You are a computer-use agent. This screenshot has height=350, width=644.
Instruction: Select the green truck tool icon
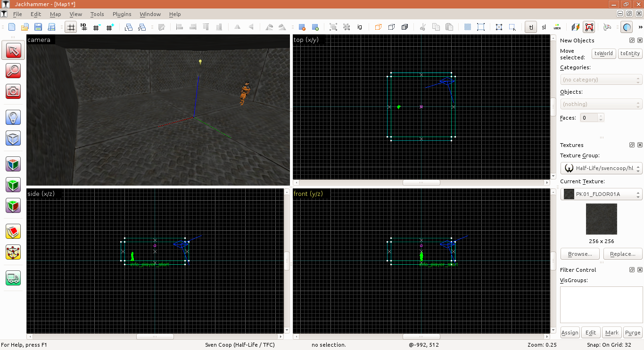click(13, 278)
